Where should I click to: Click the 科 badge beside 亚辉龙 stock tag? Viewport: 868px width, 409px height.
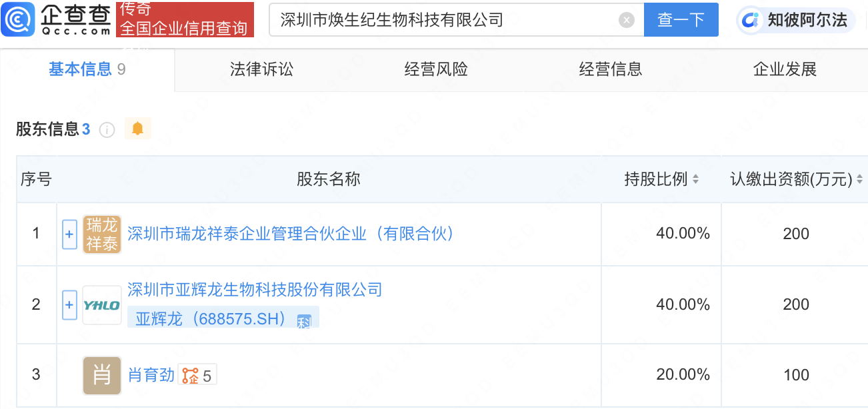pos(304,321)
